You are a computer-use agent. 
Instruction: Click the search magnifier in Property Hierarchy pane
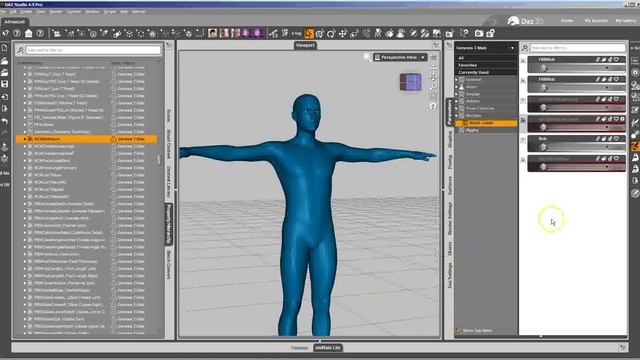[x=20, y=50]
